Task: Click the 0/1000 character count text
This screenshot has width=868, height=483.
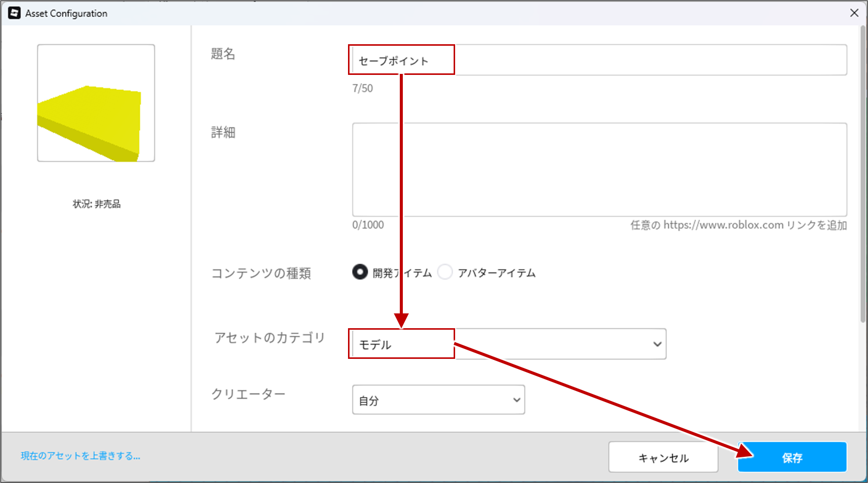Action: (x=368, y=225)
